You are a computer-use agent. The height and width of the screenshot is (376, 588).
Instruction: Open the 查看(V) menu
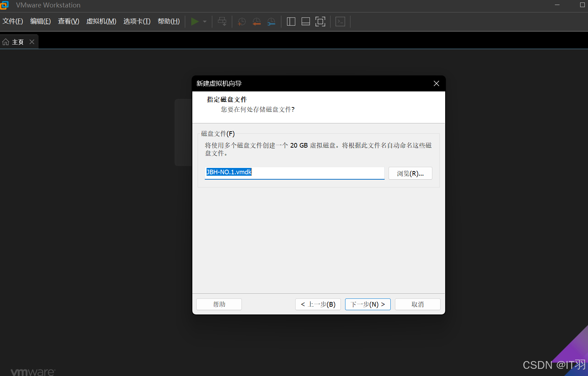(68, 21)
